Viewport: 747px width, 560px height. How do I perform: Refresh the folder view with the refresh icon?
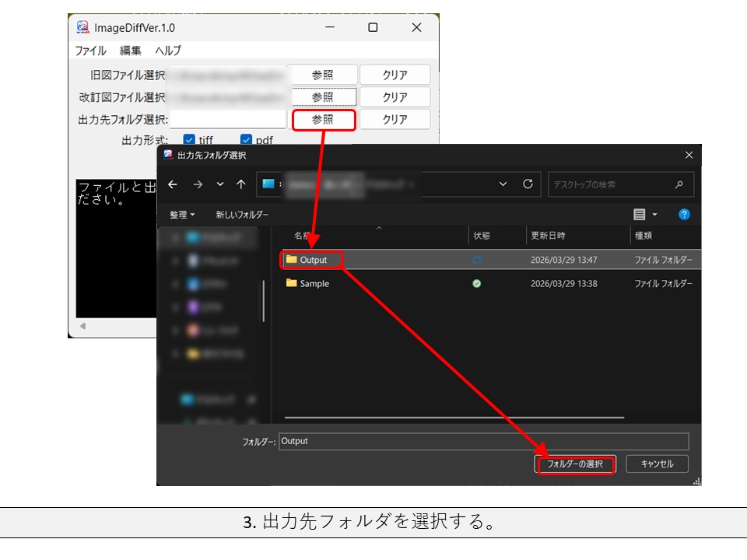tap(528, 184)
